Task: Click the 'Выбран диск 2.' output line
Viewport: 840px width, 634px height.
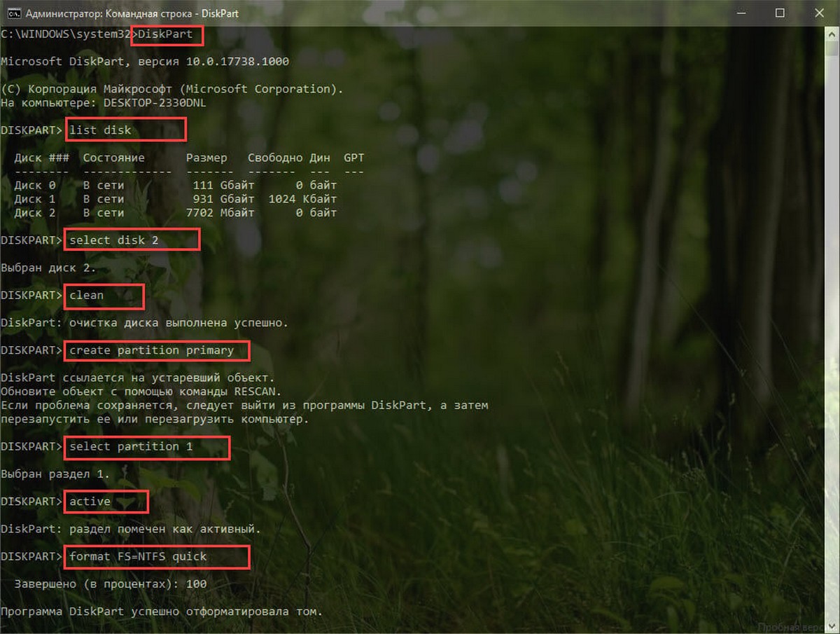Action: [x=48, y=268]
